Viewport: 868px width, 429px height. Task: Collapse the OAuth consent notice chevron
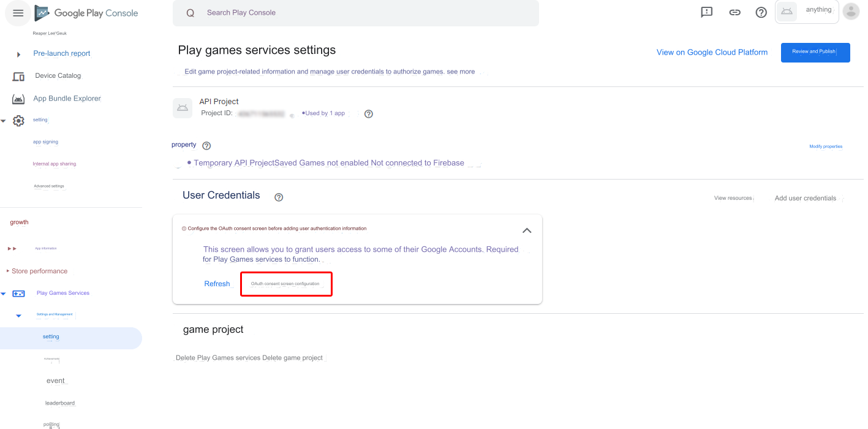tap(527, 230)
